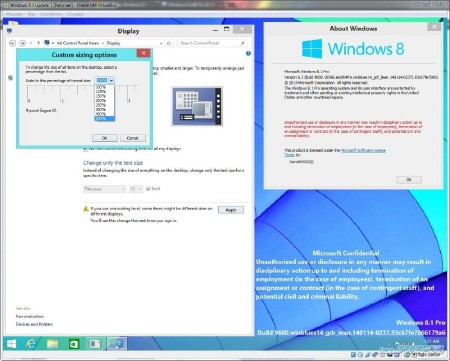Toggle the one scaling level for all displays checkbox
This screenshot has height=361, width=450.
[85, 149]
